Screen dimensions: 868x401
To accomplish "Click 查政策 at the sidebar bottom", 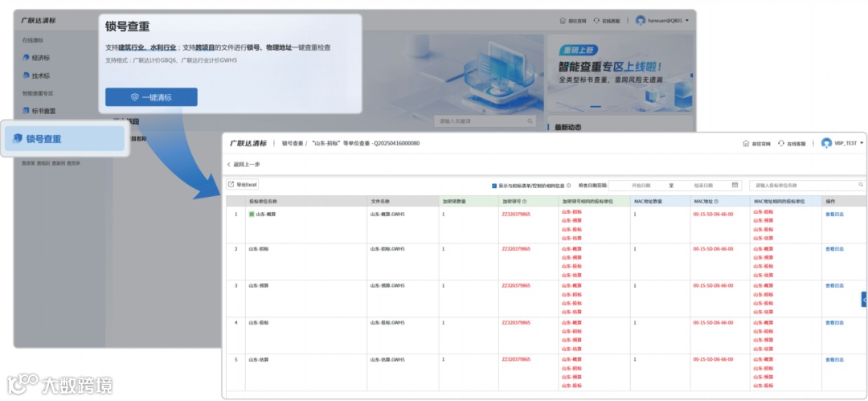I will [x=27, y=163].
